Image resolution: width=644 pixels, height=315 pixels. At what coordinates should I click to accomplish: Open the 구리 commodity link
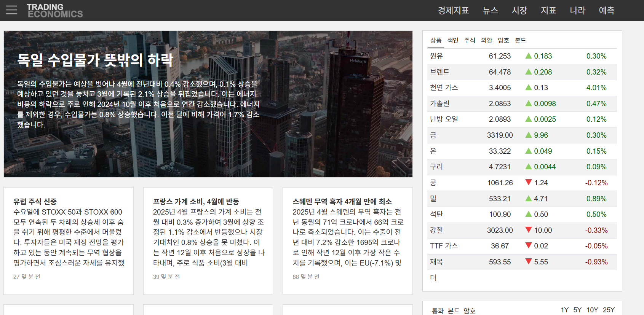pos(436,167)
